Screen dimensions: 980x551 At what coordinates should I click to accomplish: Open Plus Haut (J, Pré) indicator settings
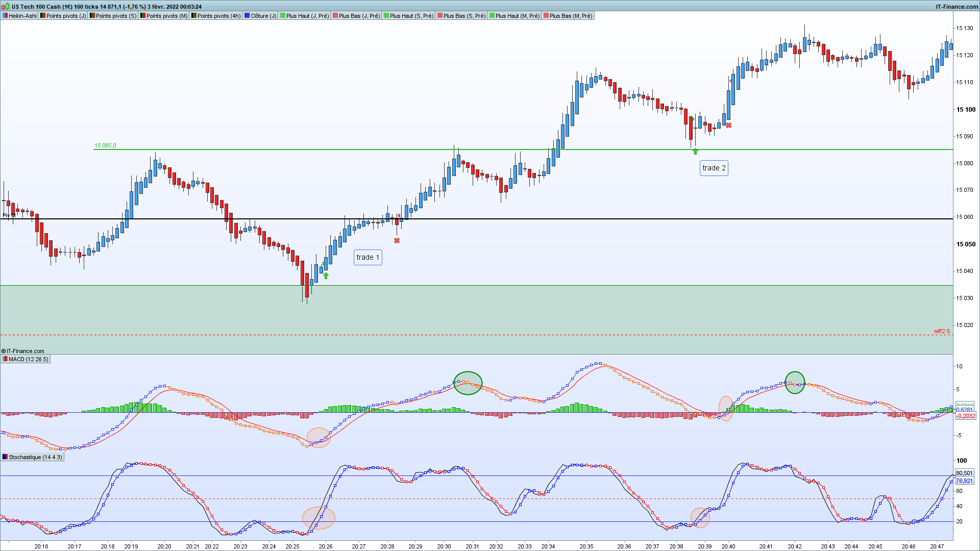click(307, 16)
